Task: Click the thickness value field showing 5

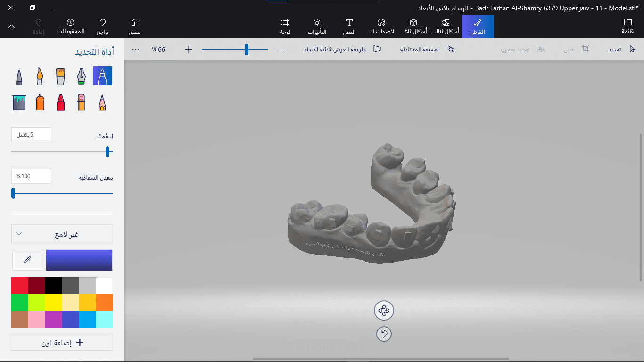Action: click(31, 135)
